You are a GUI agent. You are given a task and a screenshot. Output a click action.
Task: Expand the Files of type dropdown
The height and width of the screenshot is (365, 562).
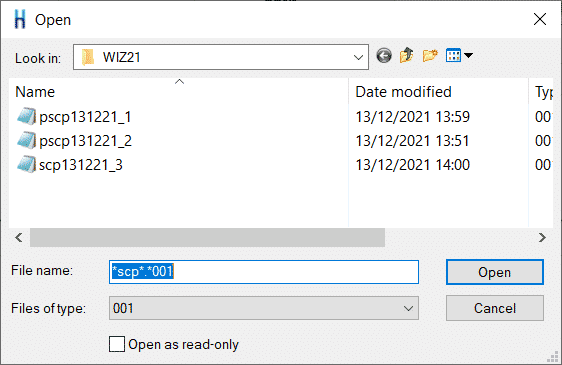tap(408, 308)
